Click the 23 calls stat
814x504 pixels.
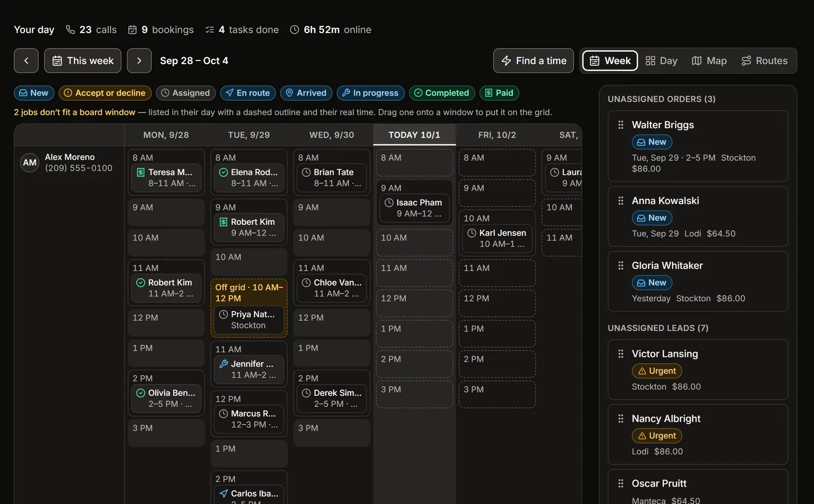(91, 29)
